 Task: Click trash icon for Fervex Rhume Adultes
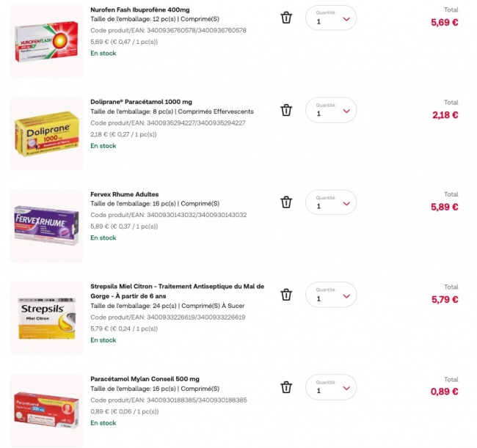pos(286,202)
